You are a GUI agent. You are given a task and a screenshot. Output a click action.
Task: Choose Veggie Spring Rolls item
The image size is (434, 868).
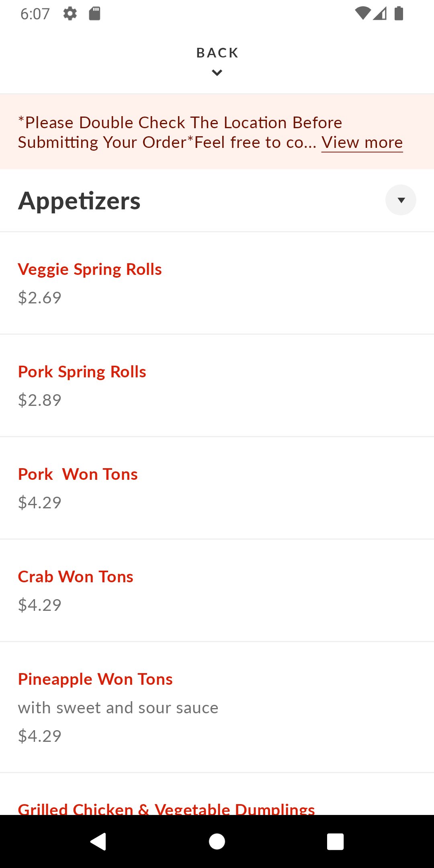[90, 269]
